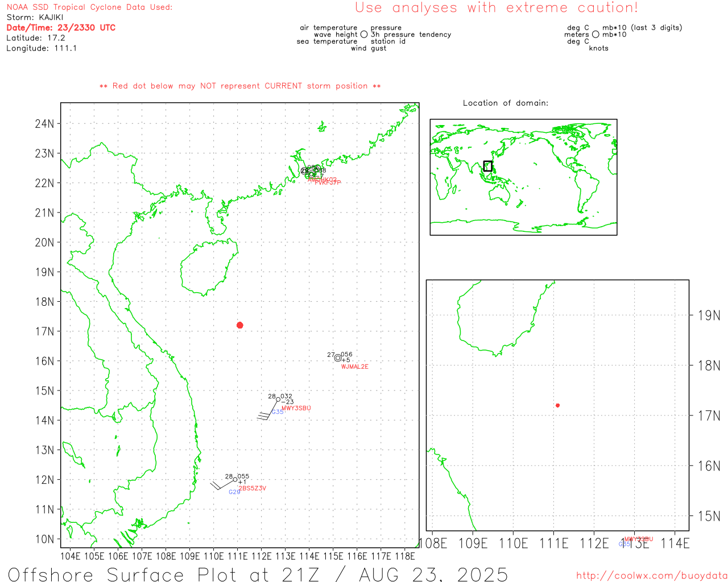The width and height of the screenshot is (728, 582).
Task: Click 'Use analyses with extreme caution!' warning
Action: [x=497, y=7]
